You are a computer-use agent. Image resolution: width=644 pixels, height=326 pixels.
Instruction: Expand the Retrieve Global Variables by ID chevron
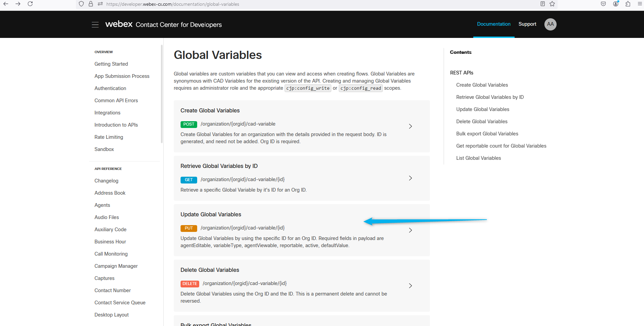[x=410, y=178]
